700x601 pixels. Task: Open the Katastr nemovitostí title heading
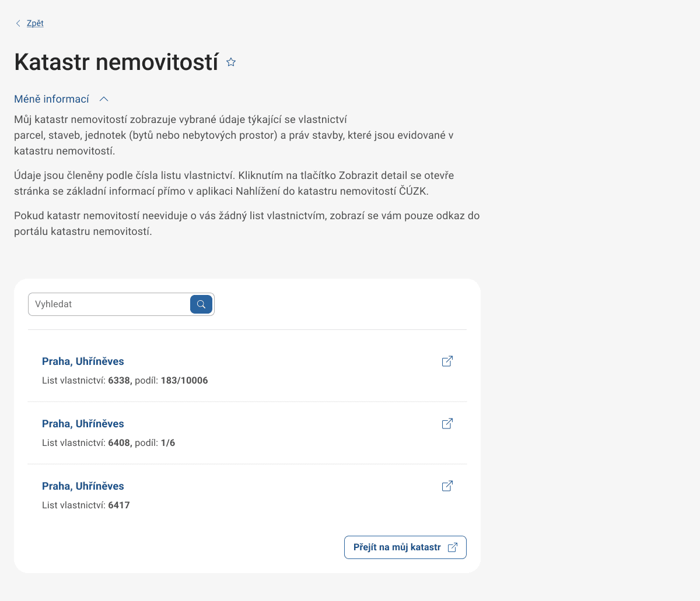coord(115,61)
